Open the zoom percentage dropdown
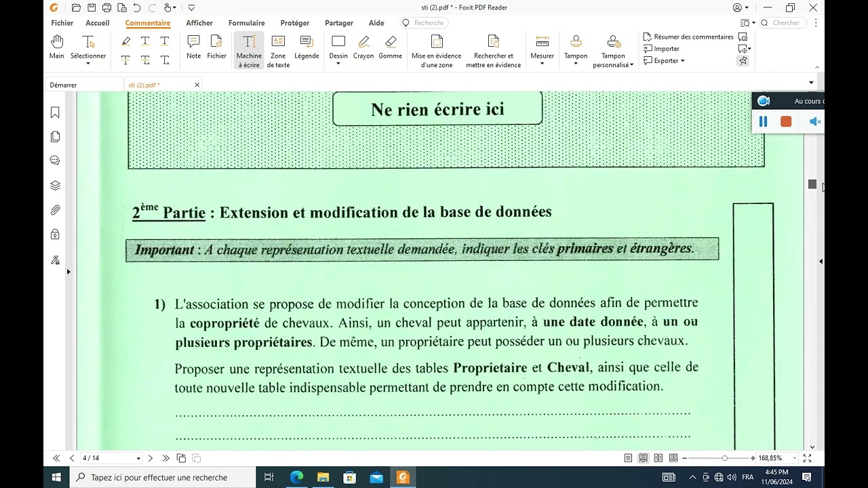Viewport: 868px width, 488px height. coord(794,458)
